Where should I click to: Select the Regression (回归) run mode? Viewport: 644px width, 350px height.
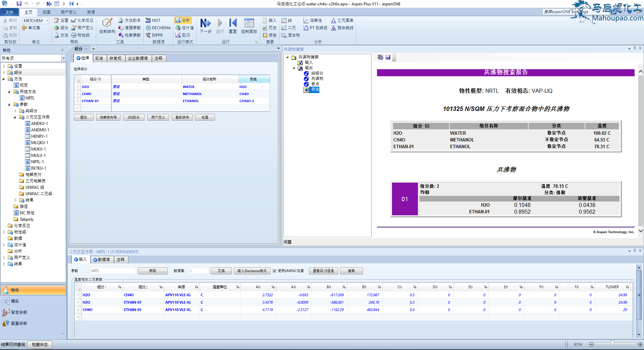[x=183, y=35]
